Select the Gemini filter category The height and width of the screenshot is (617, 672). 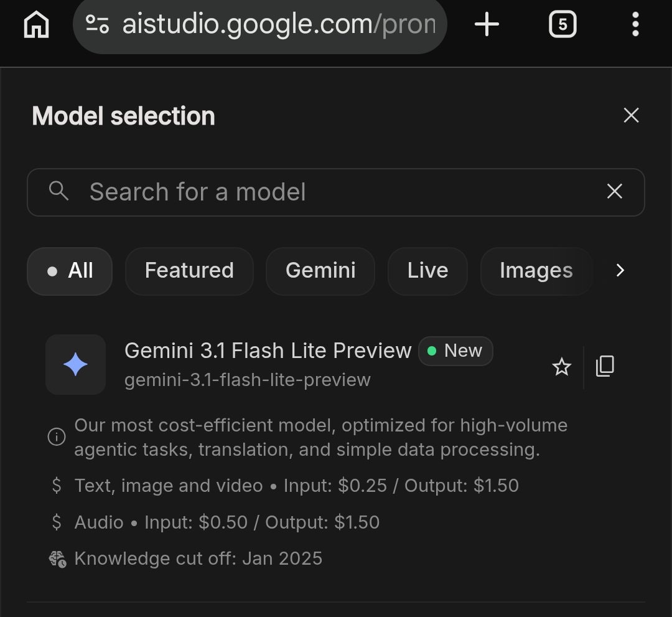click(x=320, y=271)
